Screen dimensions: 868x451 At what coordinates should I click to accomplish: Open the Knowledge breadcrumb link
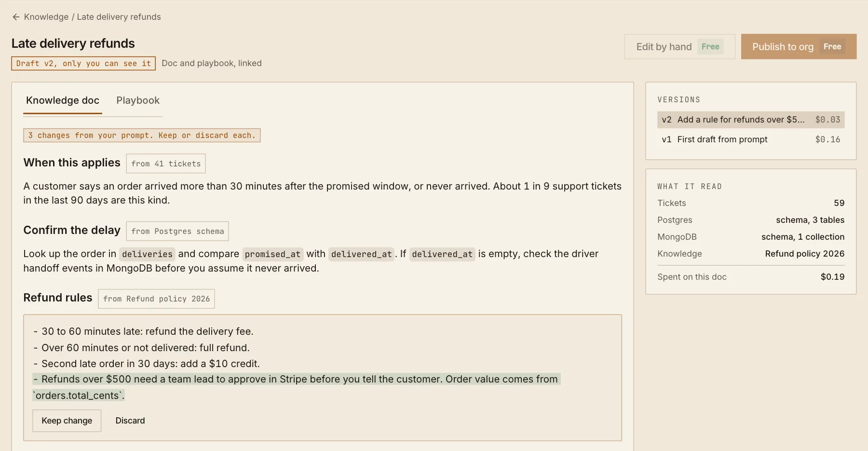click(46, 17)
